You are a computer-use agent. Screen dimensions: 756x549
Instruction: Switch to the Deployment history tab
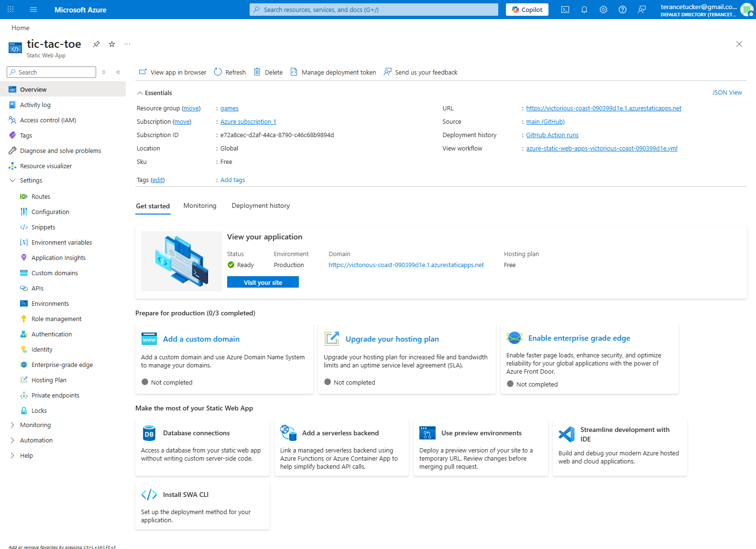point(261,205)
